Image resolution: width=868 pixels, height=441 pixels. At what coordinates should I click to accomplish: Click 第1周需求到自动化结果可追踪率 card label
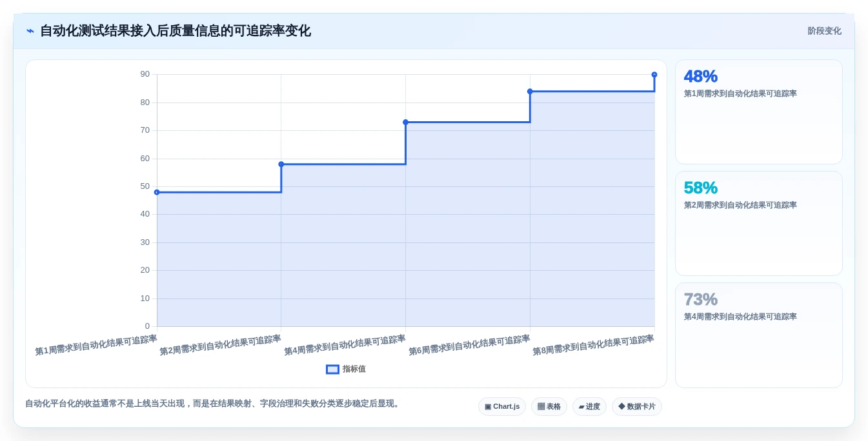(x=740, y=93)
